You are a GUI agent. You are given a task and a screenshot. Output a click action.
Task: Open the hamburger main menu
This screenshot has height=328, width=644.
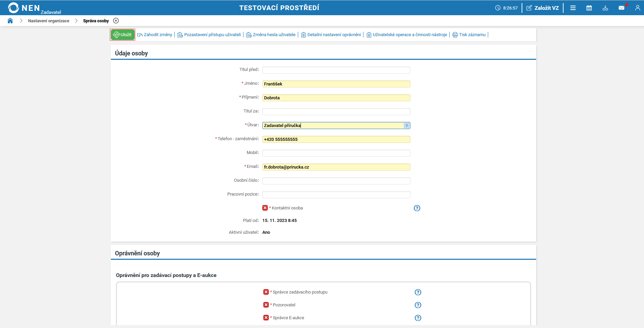pyautogui.click(x=573, y=8)
